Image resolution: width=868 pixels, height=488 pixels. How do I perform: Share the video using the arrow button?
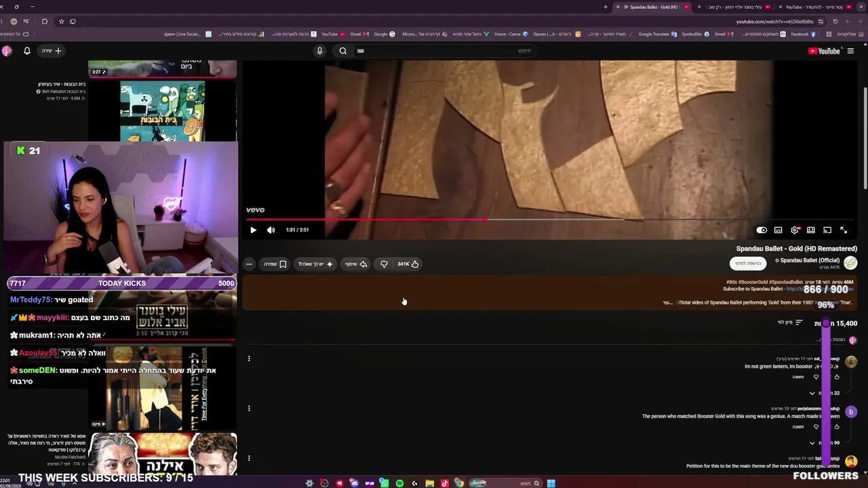click(356, 264)
